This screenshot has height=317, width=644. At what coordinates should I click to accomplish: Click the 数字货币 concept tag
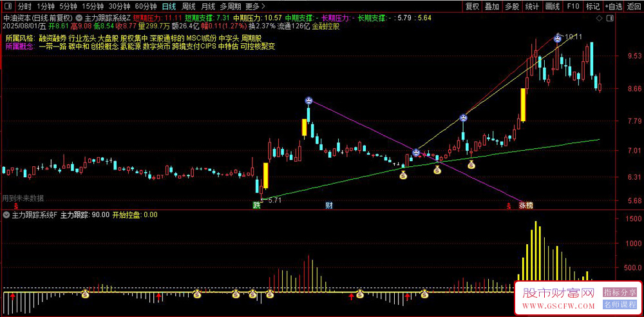156,46
